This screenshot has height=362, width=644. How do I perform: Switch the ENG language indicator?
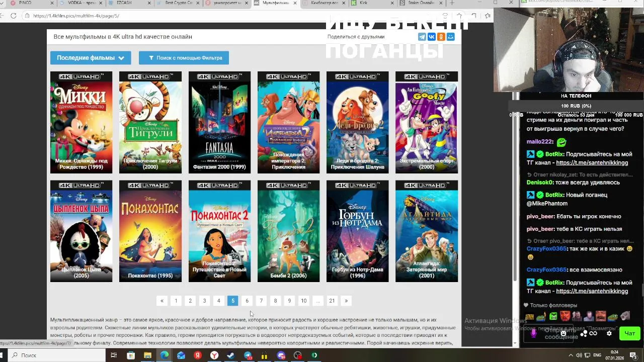pos(597,355)
